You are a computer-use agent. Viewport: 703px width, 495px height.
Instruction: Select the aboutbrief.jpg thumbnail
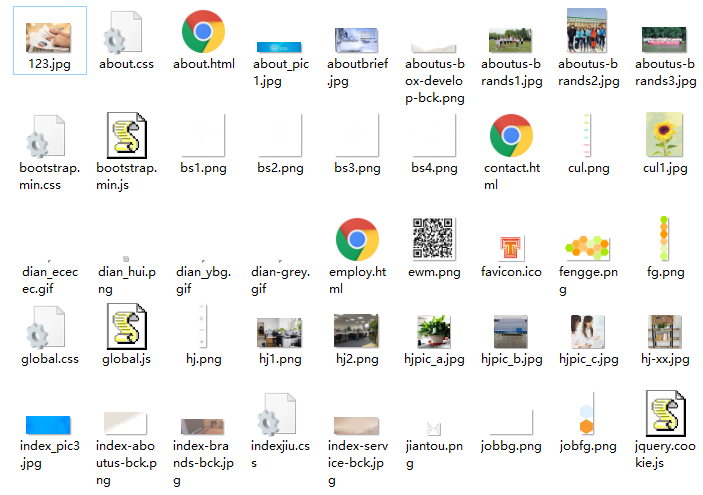(x=356, y=40)
